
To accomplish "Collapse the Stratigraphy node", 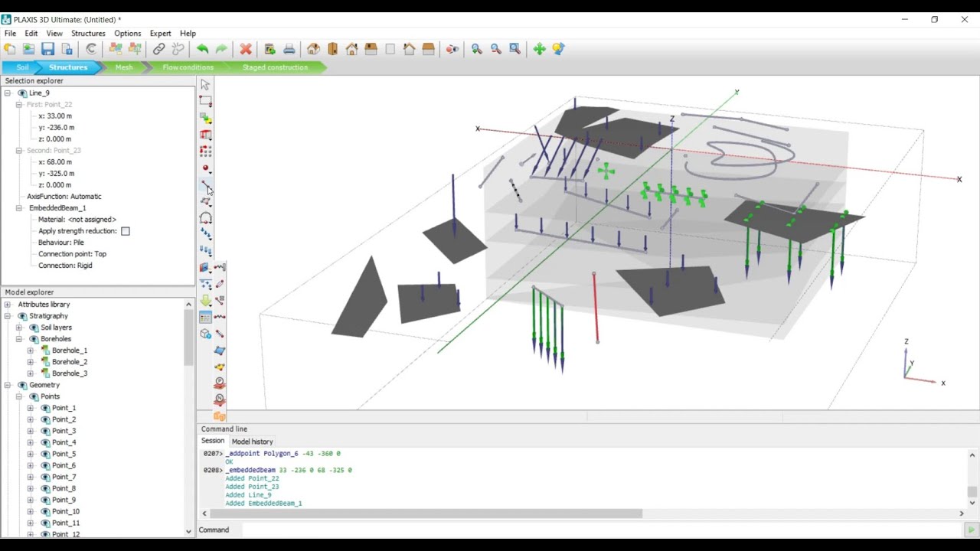I will 8,316.
